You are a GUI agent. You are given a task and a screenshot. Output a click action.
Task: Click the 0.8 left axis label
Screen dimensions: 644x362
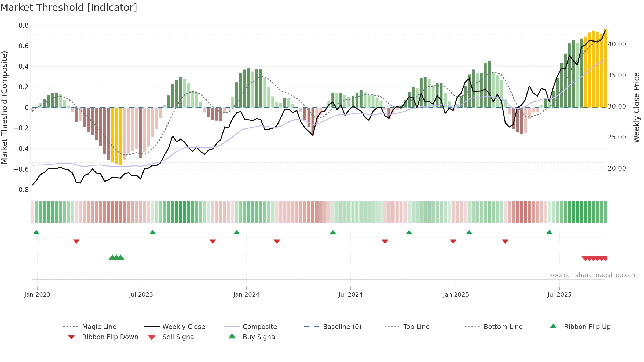tap(24, 25)
